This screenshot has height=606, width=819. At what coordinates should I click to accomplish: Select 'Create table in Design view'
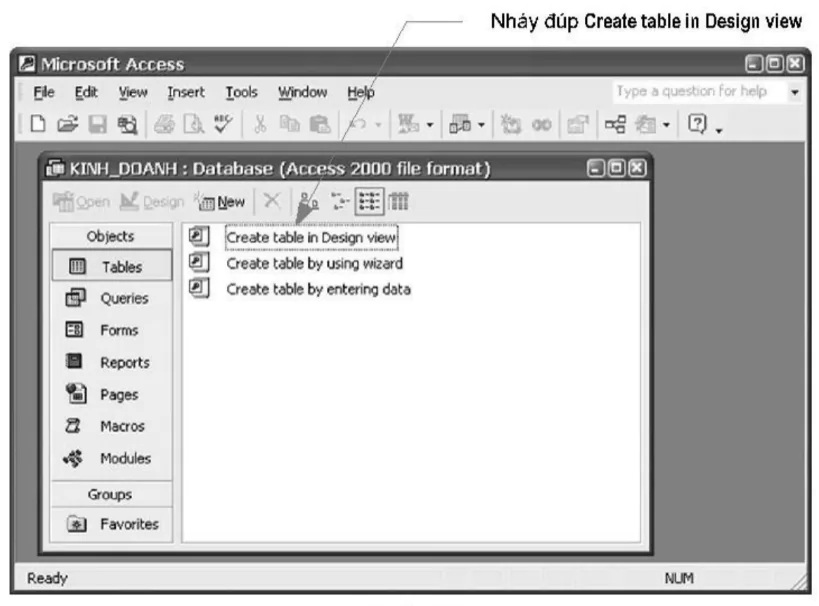(x=312, y=237)
